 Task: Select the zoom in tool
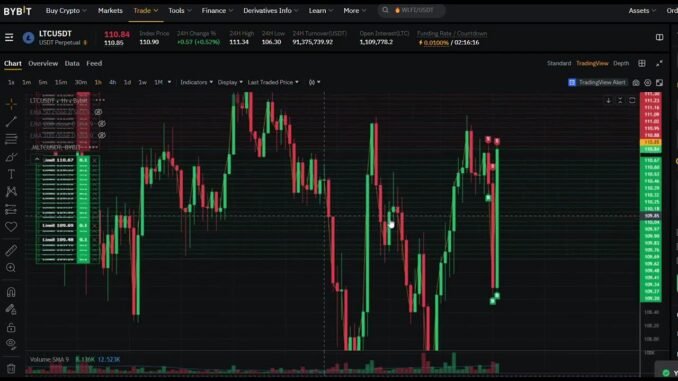(x=11, y=268)
